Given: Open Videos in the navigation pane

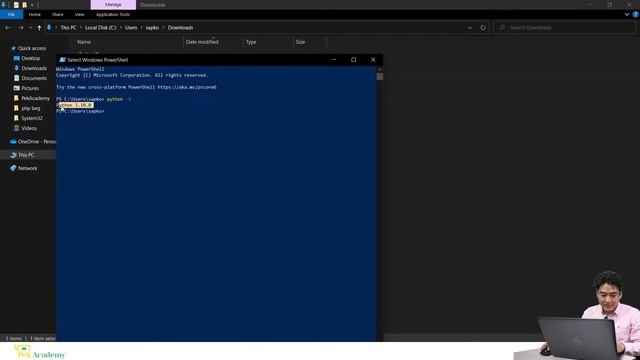Looking at the screenshot, I should click(29, 128).
